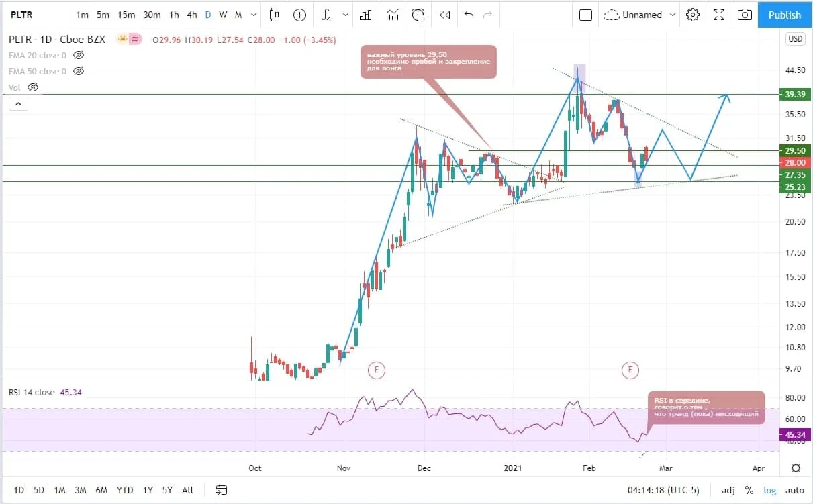Click the 39.39 price level label

click(795, 95)
